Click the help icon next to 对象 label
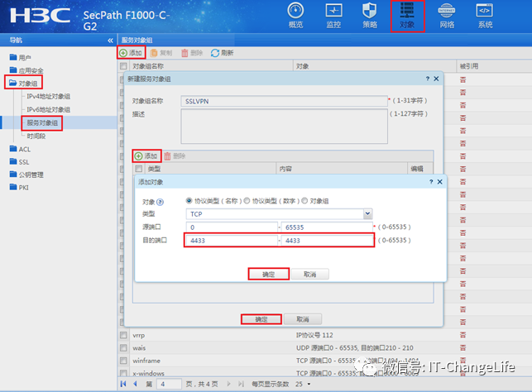 click(160, 202)
